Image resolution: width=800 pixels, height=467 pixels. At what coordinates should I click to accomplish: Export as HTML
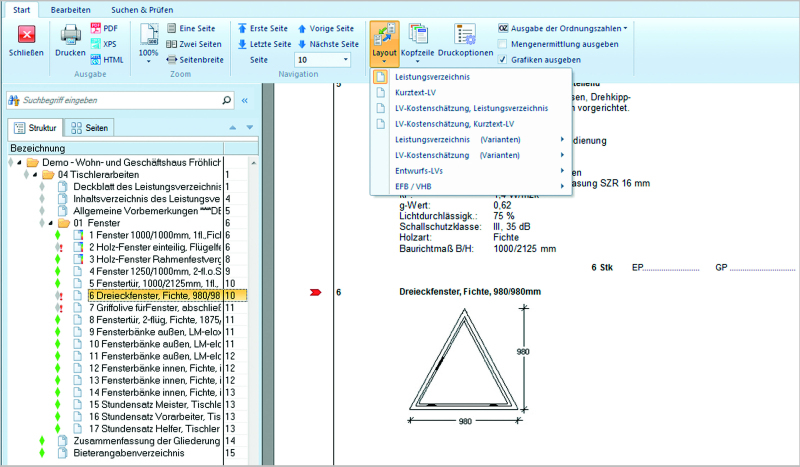pyautogui.click(x=107, y=60)
